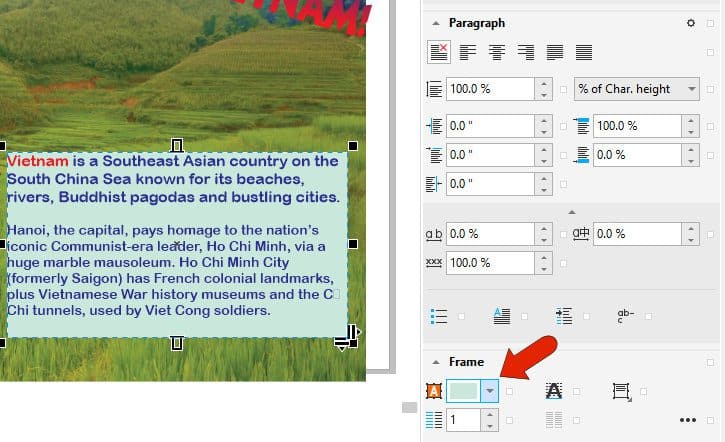Apply force justify alignment
Image resolution: width=725 pixels, height=442 pixels.
(584, 52)
